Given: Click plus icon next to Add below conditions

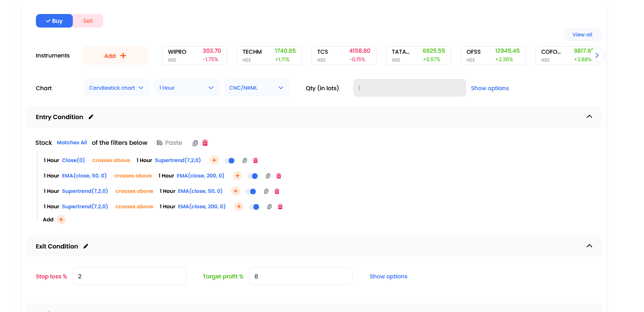Looking at the screenshot, I should tap(61, 220).
